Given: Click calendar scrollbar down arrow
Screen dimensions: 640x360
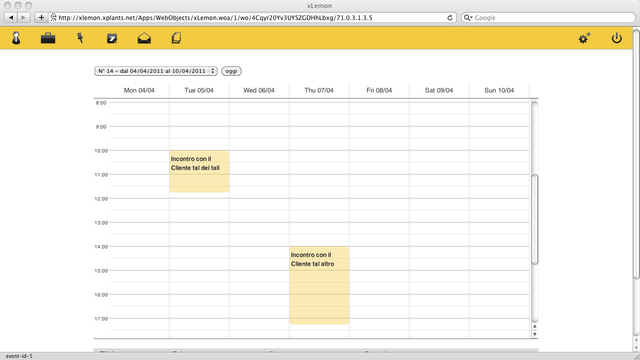Looking at the screenshot, I should pyautogui.click(x=535, y=334).
